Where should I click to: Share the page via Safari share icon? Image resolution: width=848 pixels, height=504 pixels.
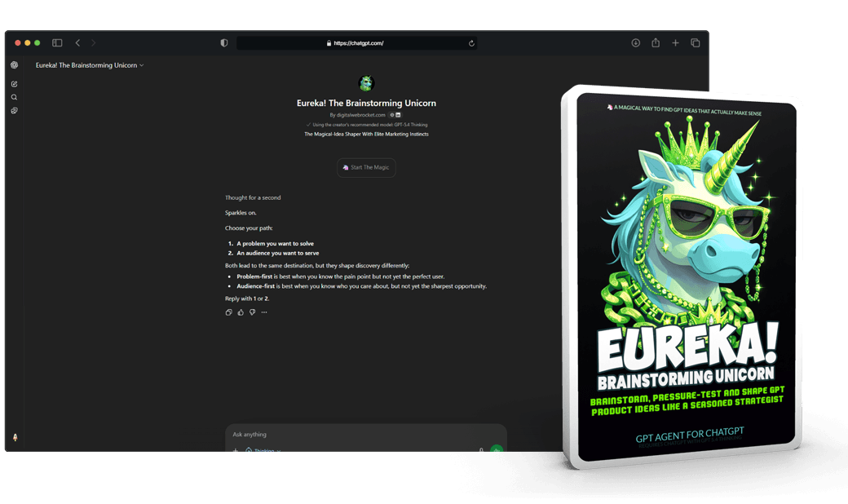[x=656, y=43]
